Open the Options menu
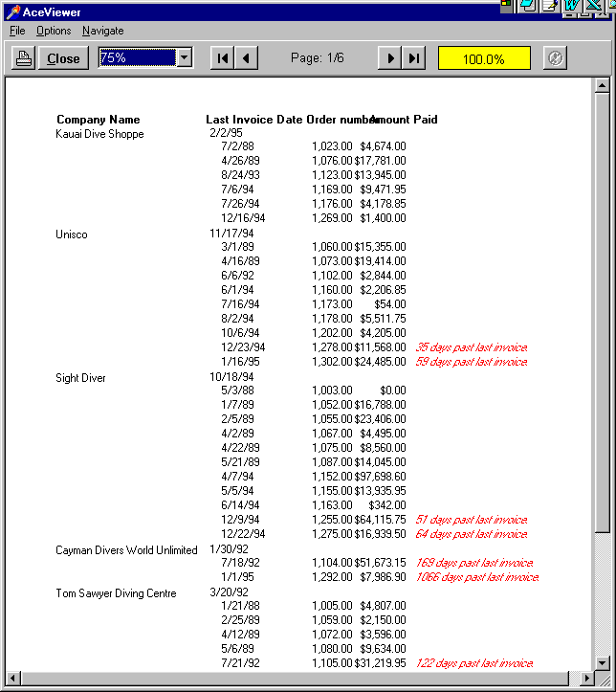Viewport: 616px width, 692px height. pyautogui.click(x=54, y=31)
